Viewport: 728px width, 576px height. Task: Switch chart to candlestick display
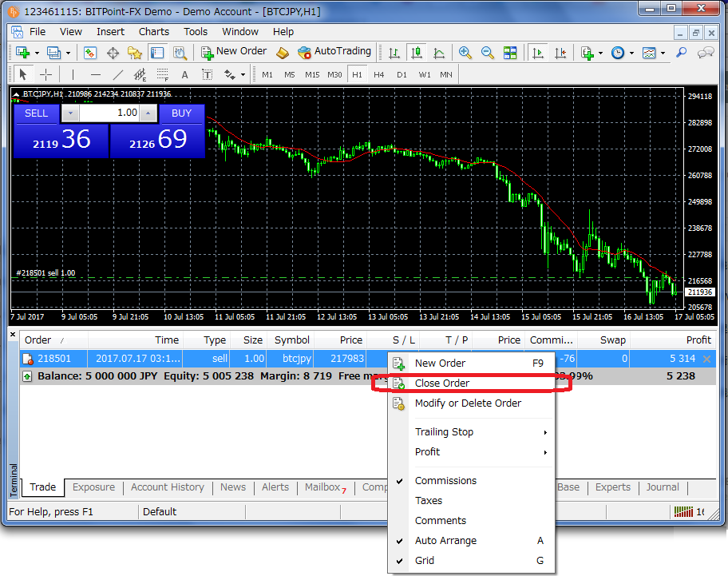(416, 53)
